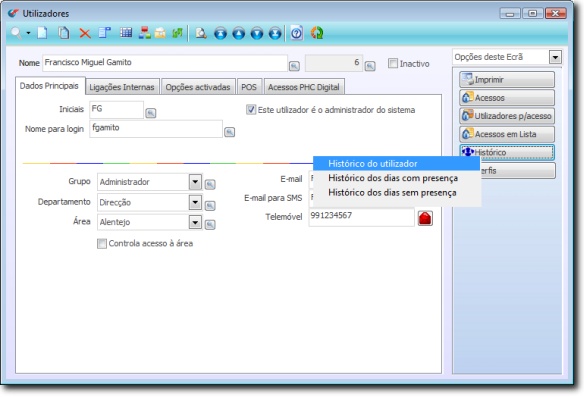Image resolution: width=584 pixels, height=397 pixels.
Task: Expand the Departamento dropdown
Action: 195,203
